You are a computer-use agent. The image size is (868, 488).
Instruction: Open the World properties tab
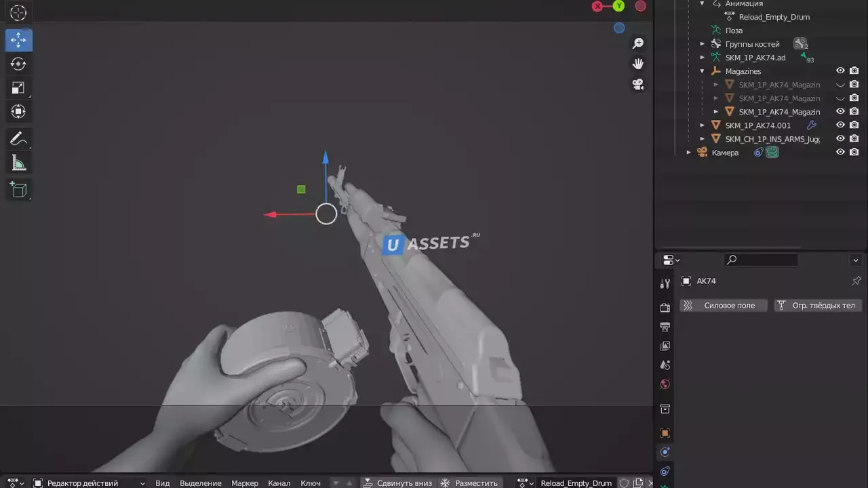(x=665, y=384)
